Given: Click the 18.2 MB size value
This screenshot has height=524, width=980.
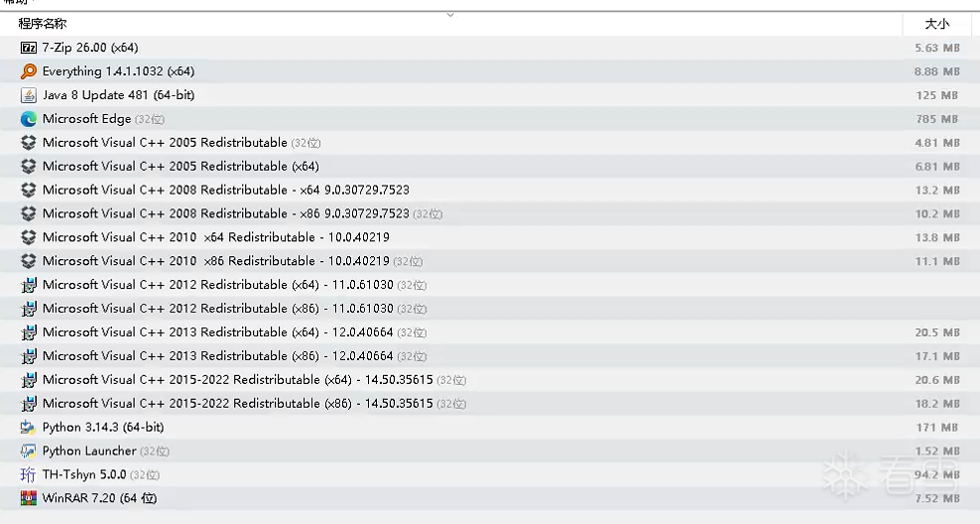Looking at the screenshot, I should [x=937, y=405].
